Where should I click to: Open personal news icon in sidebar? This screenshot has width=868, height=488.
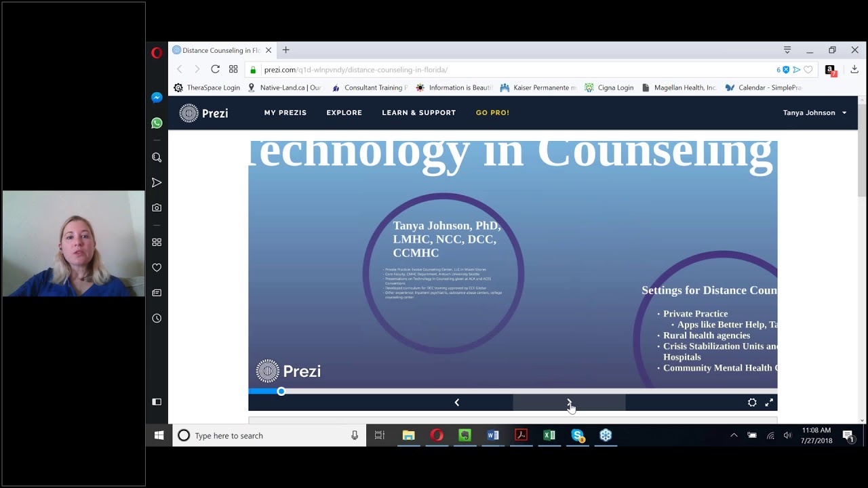(x=157, y=293)
